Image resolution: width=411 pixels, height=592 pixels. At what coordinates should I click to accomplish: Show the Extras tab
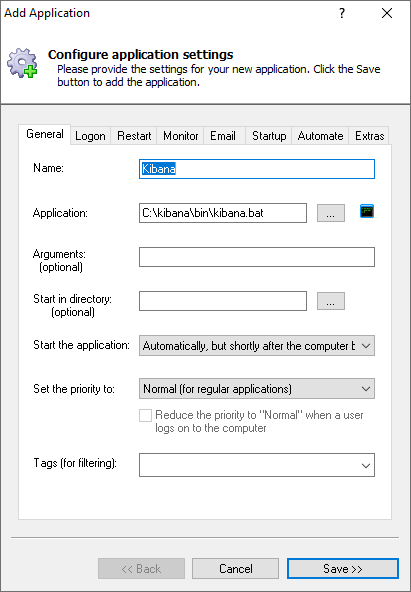pos(369,136)
